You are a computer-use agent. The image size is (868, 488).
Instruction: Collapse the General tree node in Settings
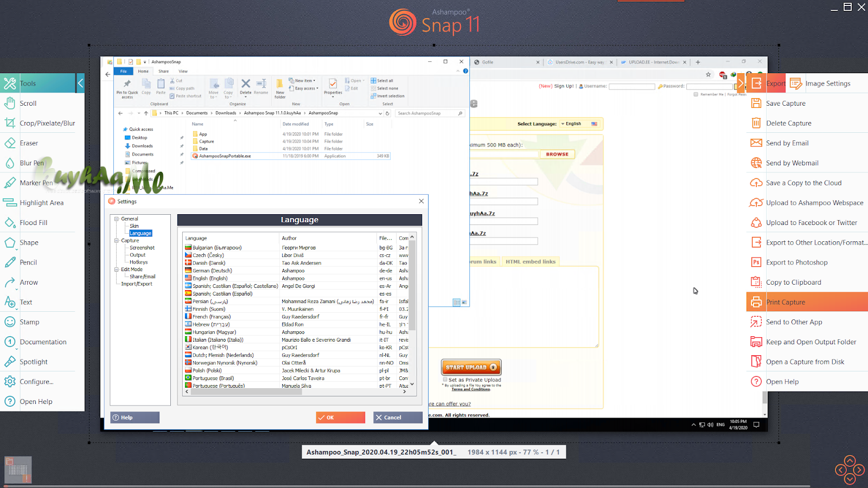coord(116,219)
